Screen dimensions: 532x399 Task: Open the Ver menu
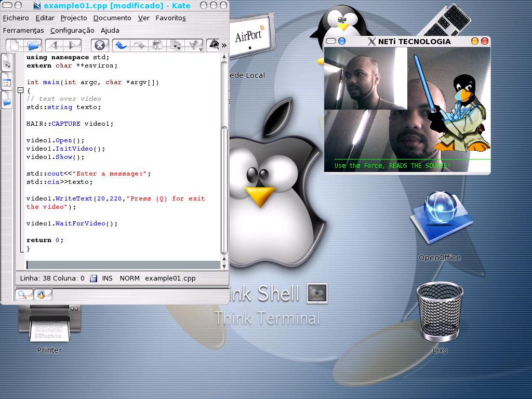point(143,18)
